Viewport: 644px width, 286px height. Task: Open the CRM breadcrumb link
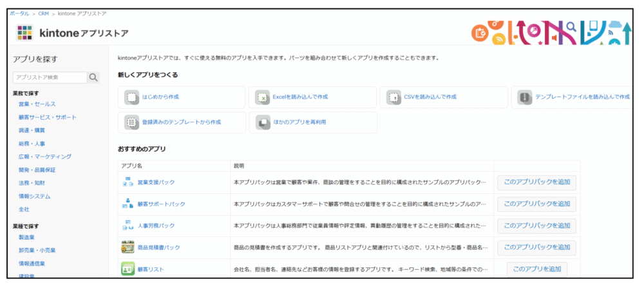44,14
